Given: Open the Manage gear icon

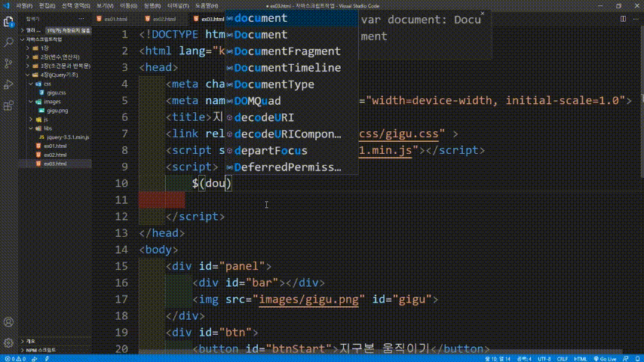Looking at the screenshot, I should pos(8,342).
